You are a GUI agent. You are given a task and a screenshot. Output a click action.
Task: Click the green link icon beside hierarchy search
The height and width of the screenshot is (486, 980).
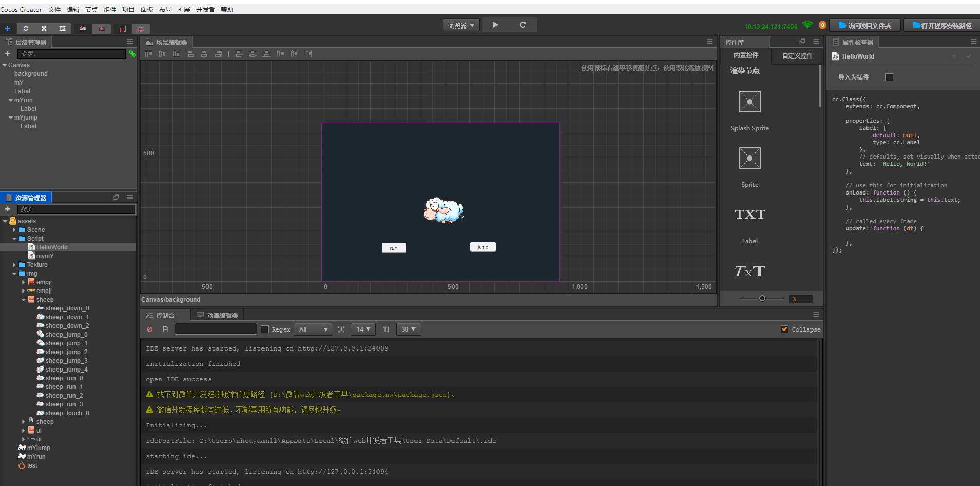tap(132, 53)
